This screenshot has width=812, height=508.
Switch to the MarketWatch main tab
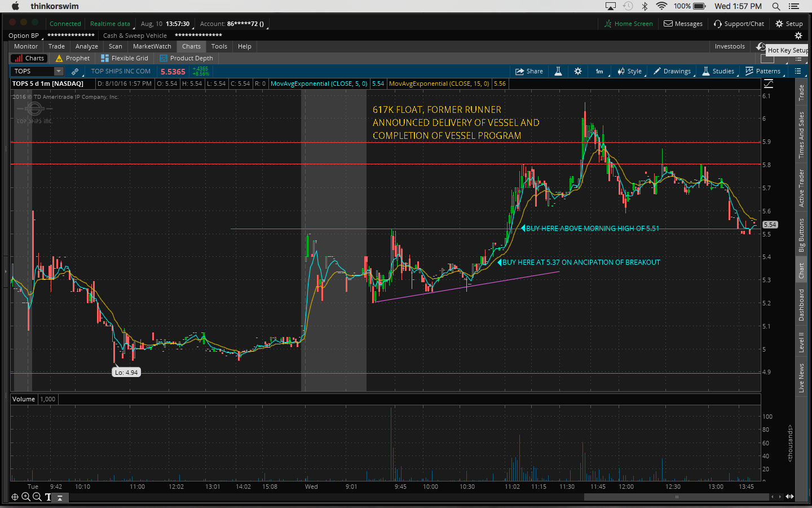152,46
